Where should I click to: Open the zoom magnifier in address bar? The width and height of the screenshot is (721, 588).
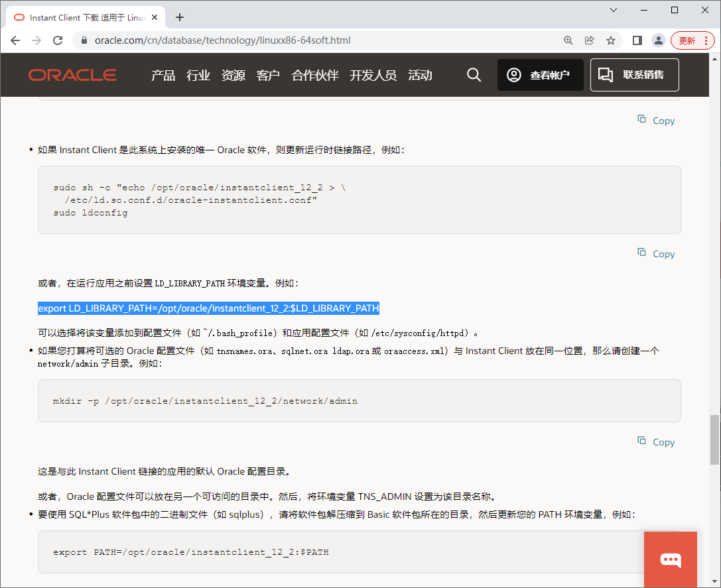[x=568, y=40]
